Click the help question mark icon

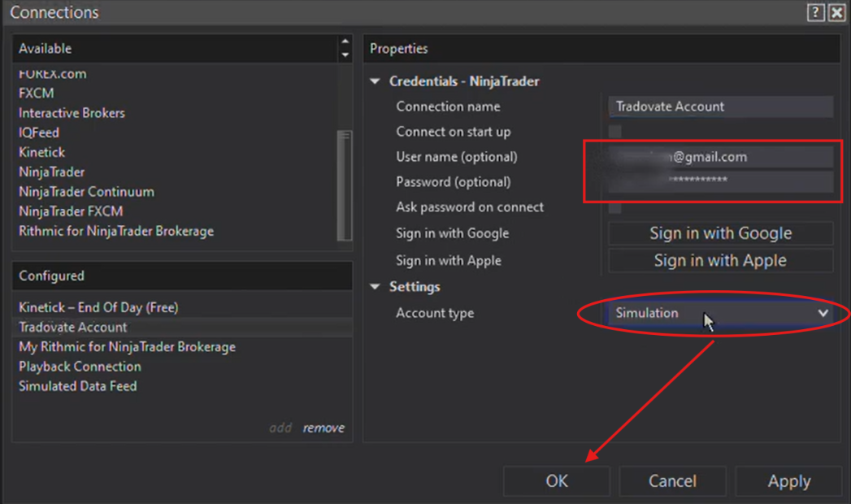pos(815,12)
